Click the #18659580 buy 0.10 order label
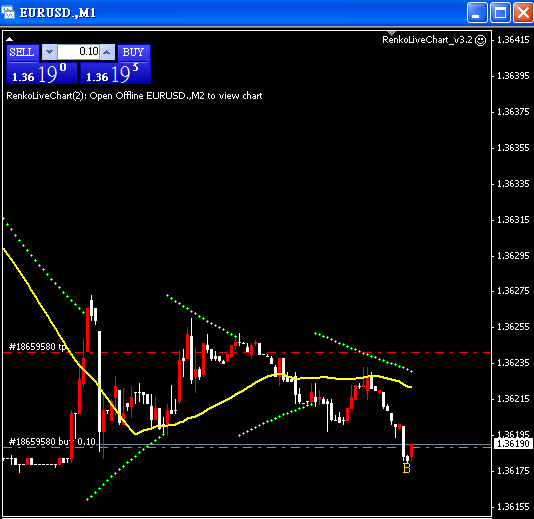The image size is (534, 519). (x=52, y=442)
